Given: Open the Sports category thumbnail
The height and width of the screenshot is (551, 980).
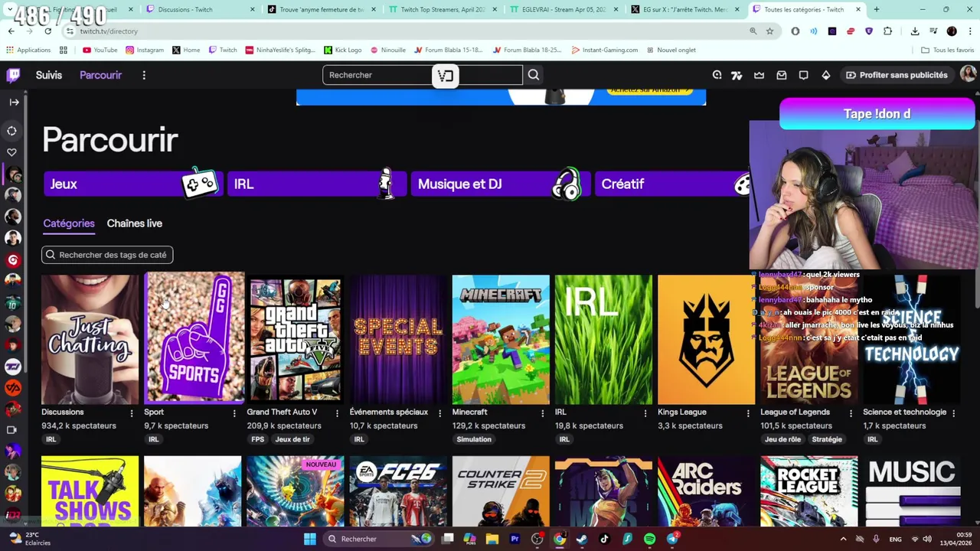Looking at the screenshot, I should 194,337.
